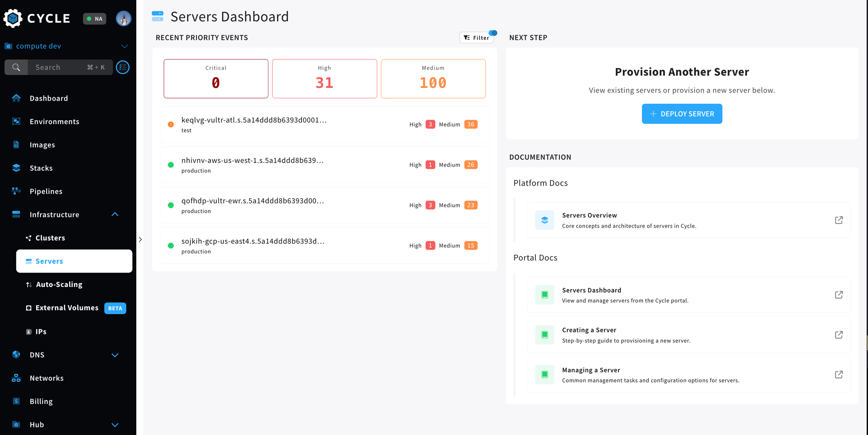
Task: Click the Billing dollar icon
Action: click(16, 401)
